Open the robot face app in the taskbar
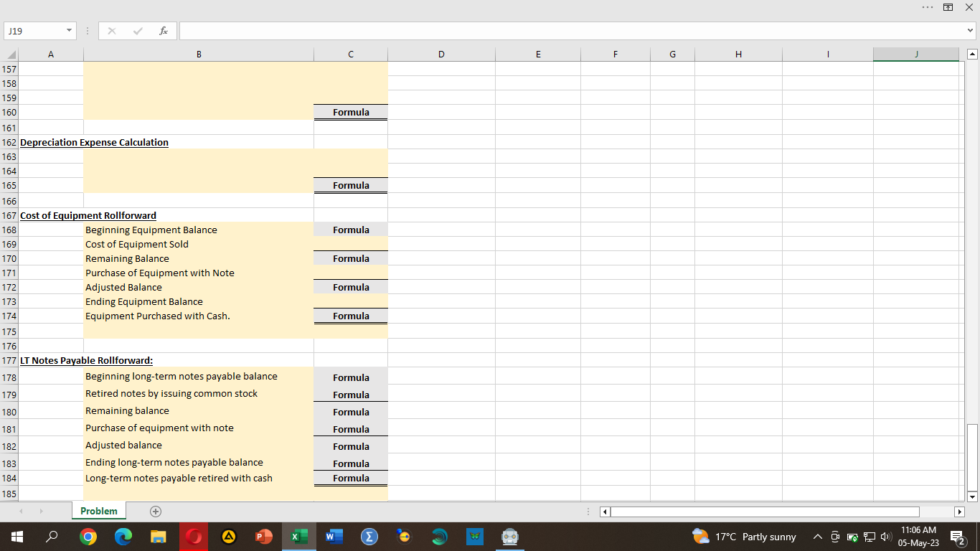980x551 pixels. point(509,537)
